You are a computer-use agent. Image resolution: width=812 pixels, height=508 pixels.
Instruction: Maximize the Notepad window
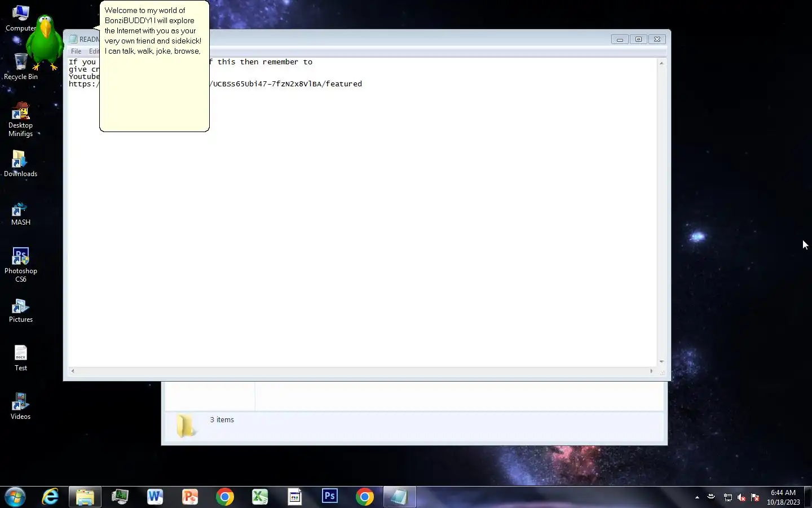pyautogui.click(x=638, y=39)
